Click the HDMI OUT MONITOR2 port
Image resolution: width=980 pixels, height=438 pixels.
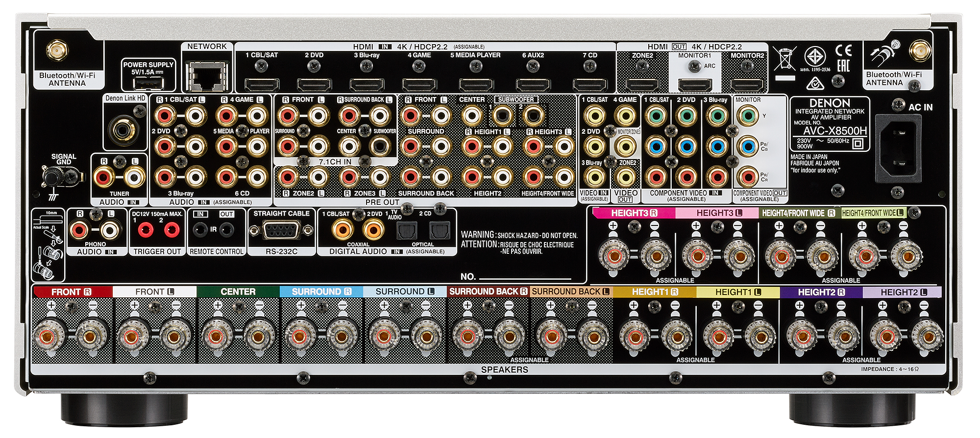click(747, 85)
